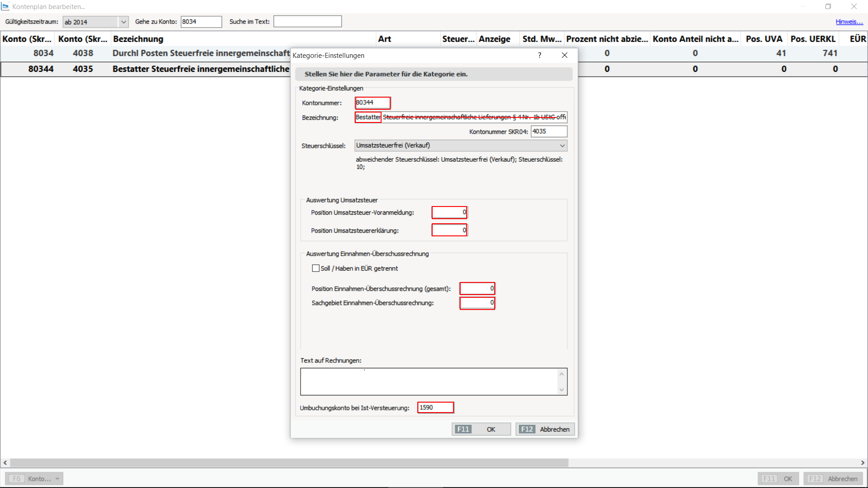Click the horizontal scrollbar thumb
Image resolution: width=868 pixels, height=488 pixels.
click(289, 463)
